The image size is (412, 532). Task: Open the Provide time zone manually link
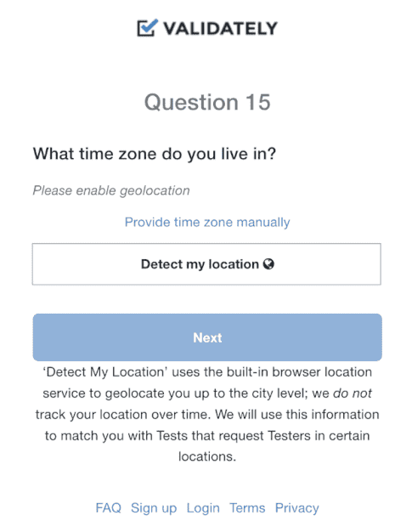pyautogui.click(x=207, y=222)
